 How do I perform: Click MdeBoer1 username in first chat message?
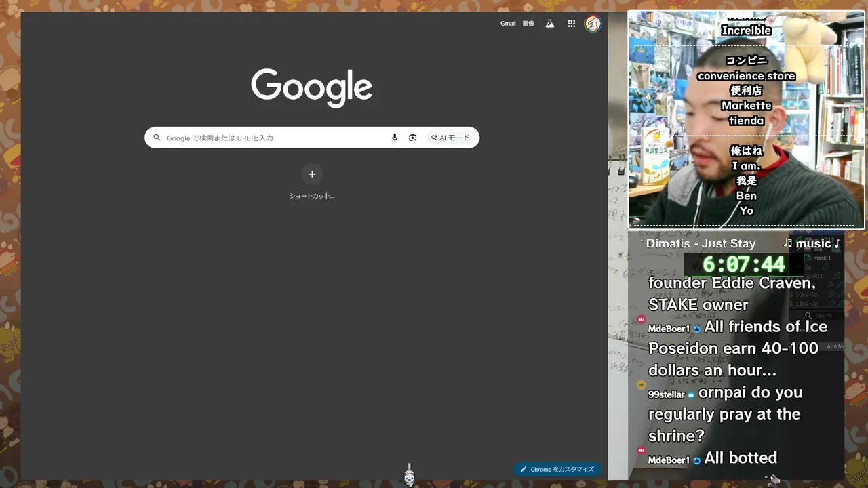(669, 329)
